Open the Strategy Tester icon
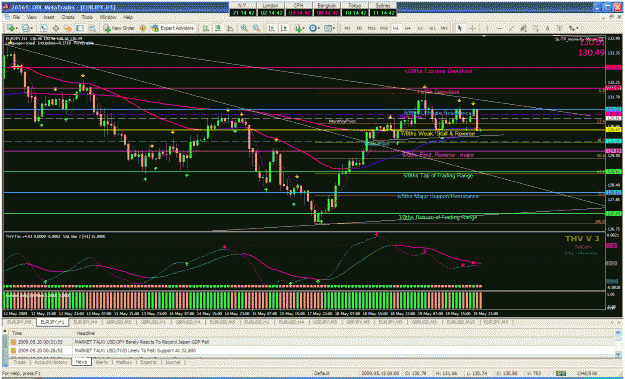The image size is (625, 379). pos(92,28)
